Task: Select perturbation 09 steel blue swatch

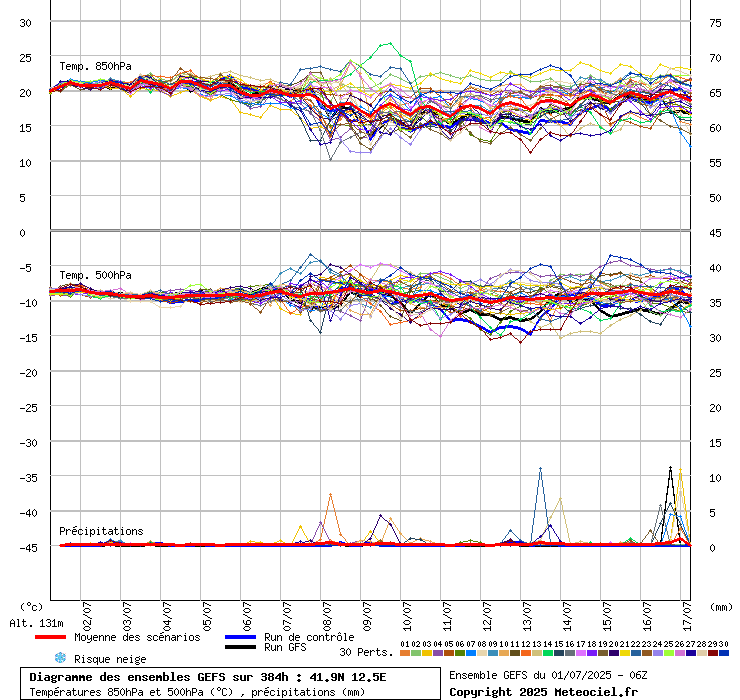Action: tap(493, 653)
